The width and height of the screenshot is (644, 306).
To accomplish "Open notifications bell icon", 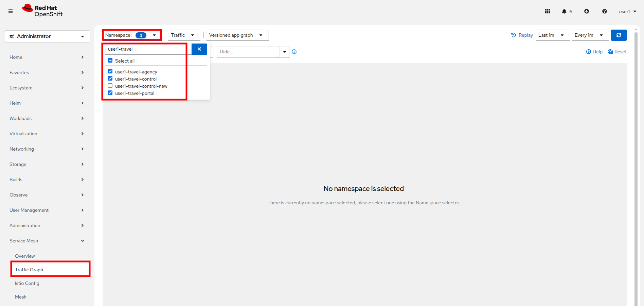I will tap(564, 11).
